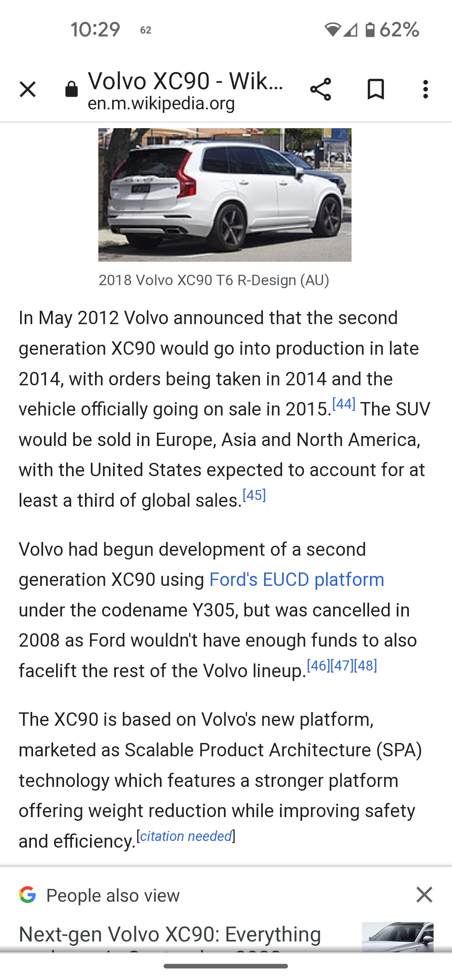Tap the lock icon for site info
The width and height of the screenshot is (452, 980).
[72, 89]
